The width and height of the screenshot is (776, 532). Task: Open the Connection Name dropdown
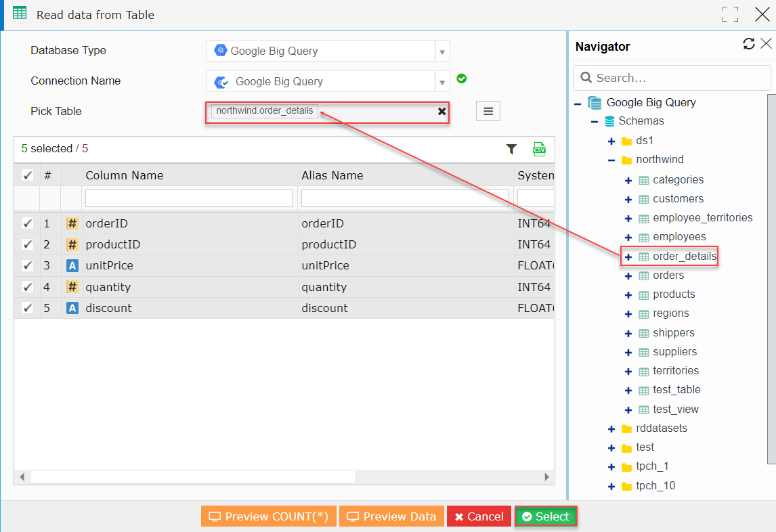coord(442,82)
